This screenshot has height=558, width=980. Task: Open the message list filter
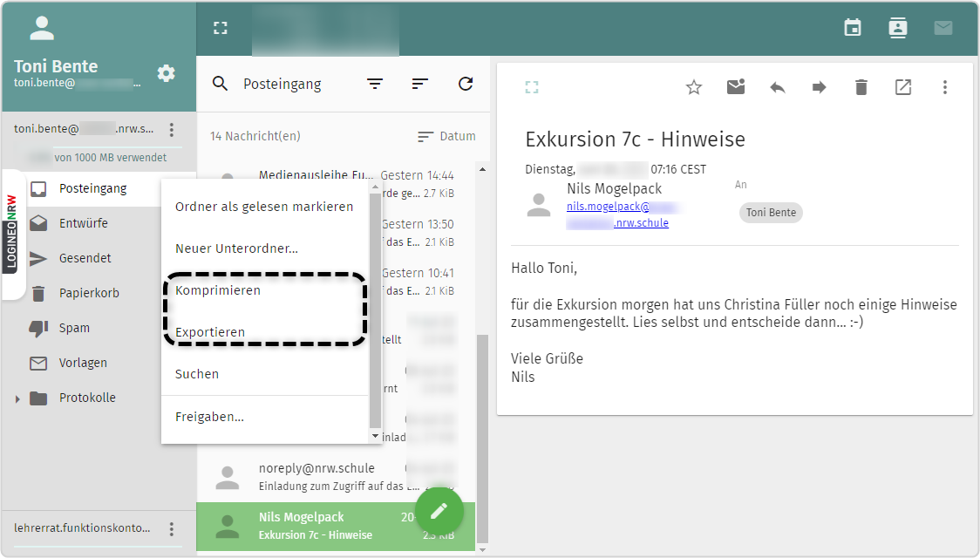pyautogui.click(x=375, y=84)
